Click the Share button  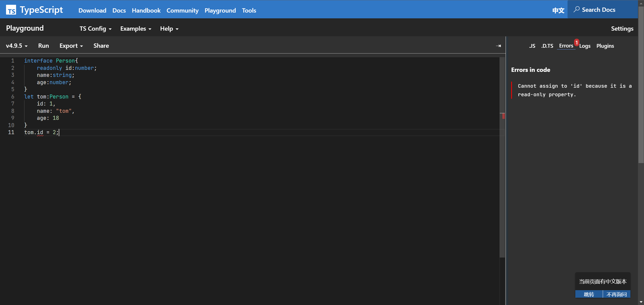[x=101, y=46]
